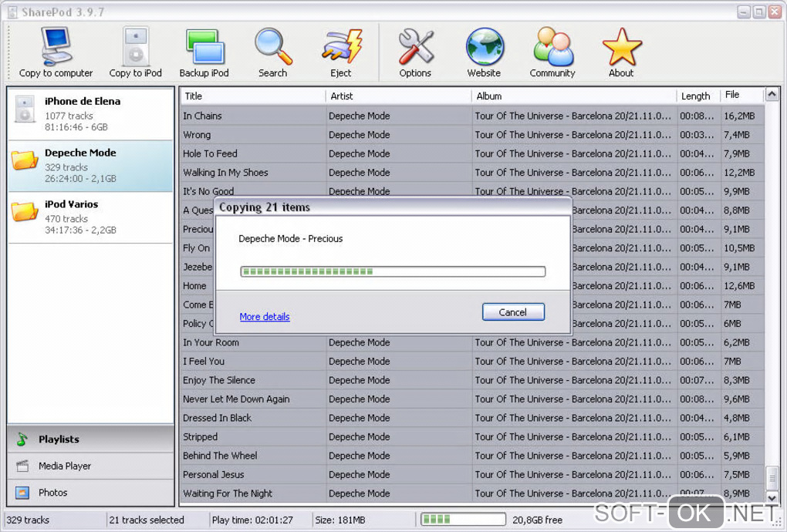Sort tracks by the File column
Viewport: 787px width, 532px height.
point(741,95)
